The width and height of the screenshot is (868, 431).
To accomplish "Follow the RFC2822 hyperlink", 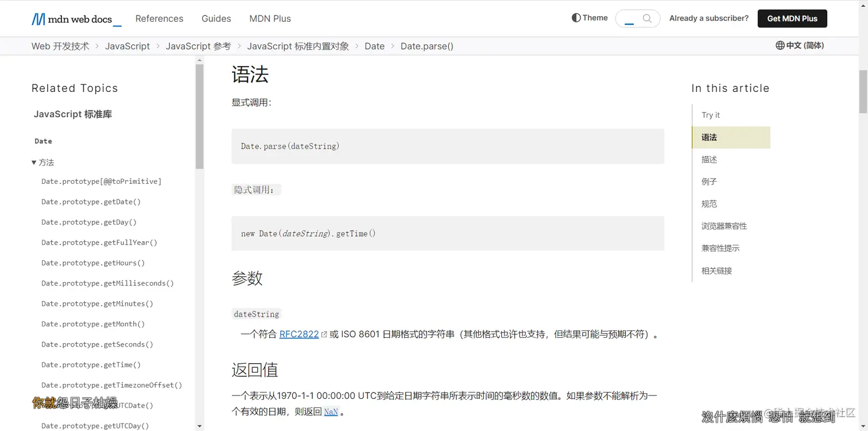I will [x=299, y=333].
